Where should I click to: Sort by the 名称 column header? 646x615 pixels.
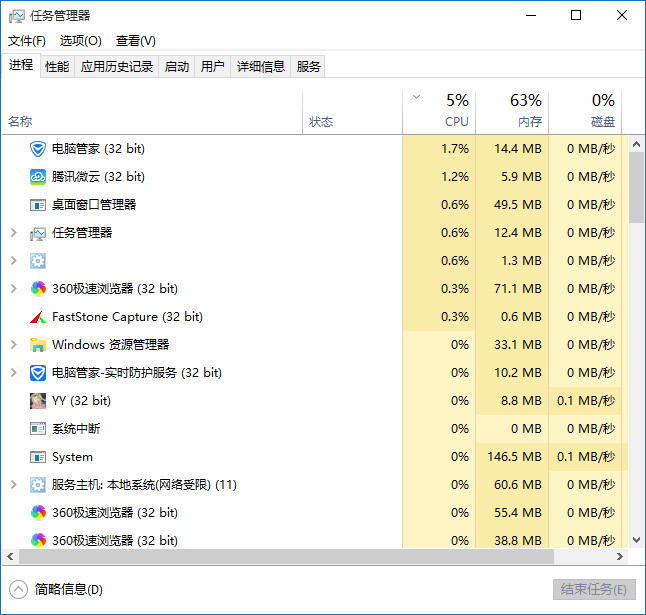coord(152,113)
